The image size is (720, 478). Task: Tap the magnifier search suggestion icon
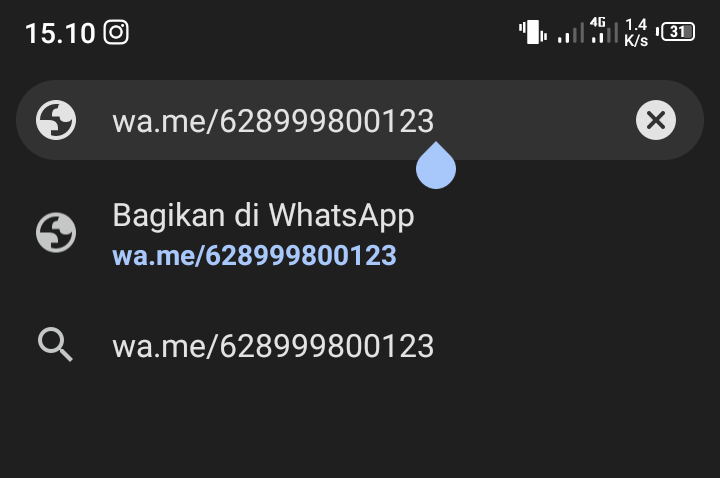coord(55,344)
